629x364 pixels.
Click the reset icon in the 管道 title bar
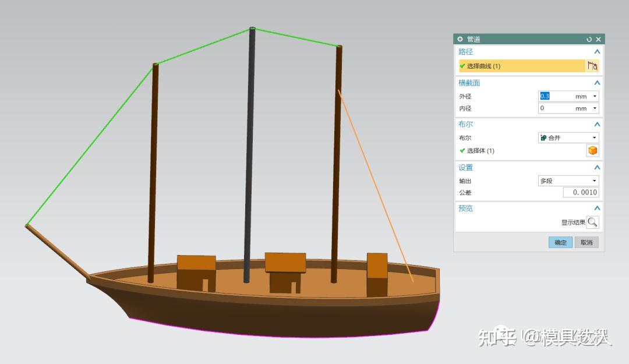589,40
